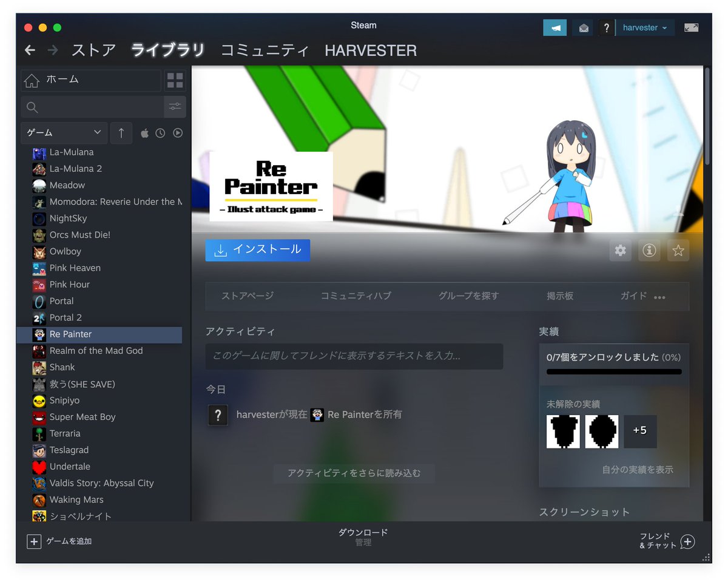The image size is (728, 582).
Task: Click the question mark avatar in header
Action: pos(606,28)
